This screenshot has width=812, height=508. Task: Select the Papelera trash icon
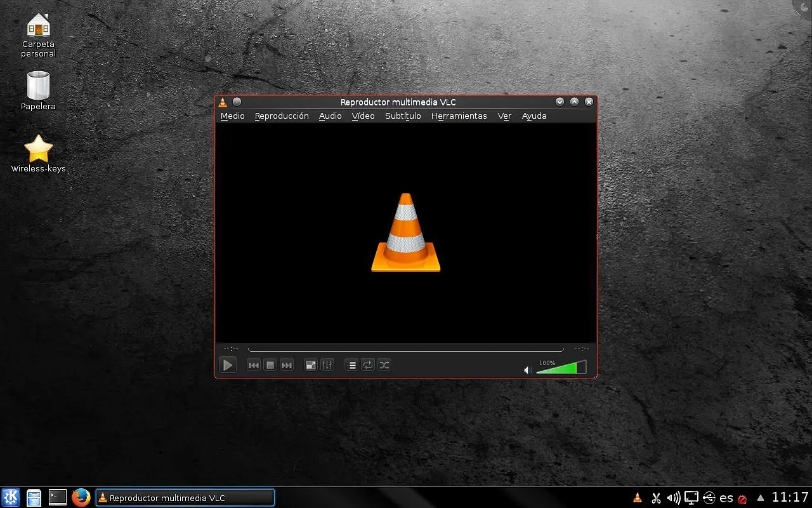(x=38, y=90)
